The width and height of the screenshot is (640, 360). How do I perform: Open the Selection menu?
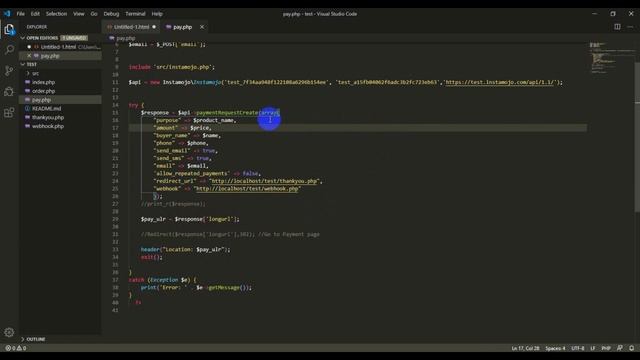pos(56,14)
